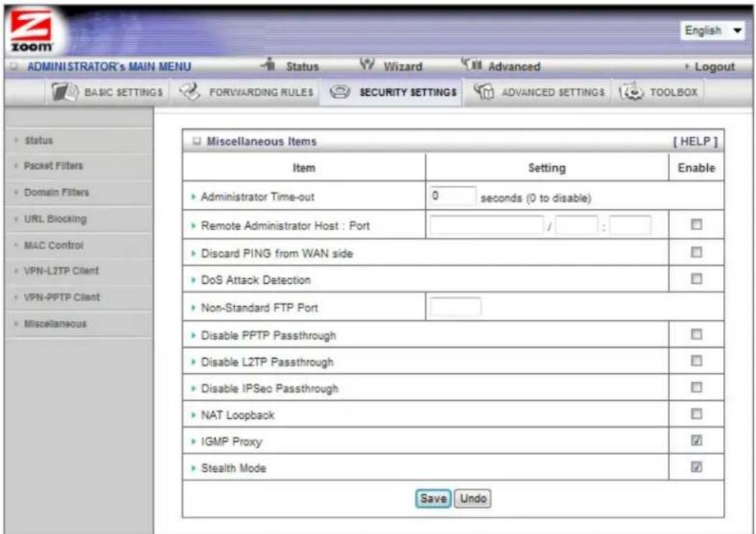
Task: Click the square icon beside Miscellaneous Items
Action: [x=196, y=142]
